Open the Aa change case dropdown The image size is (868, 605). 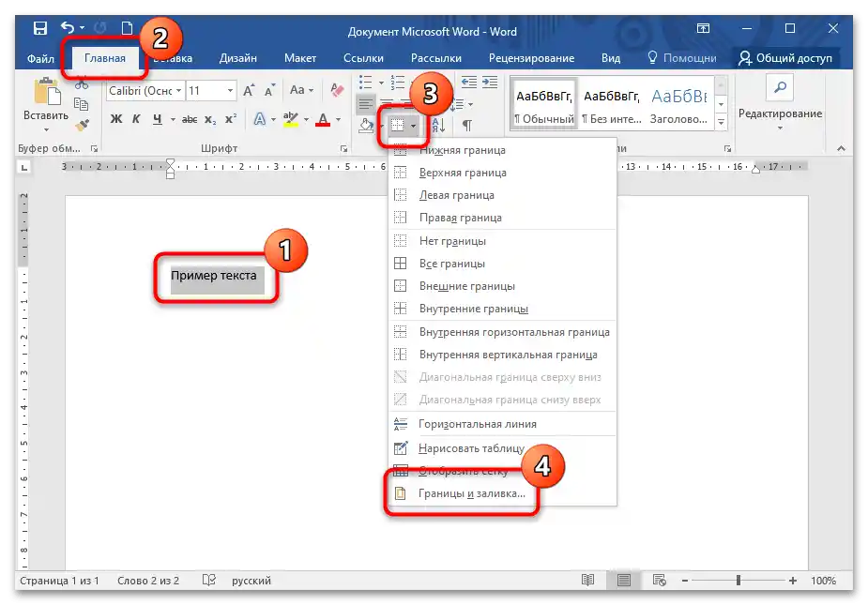pos(302,90)
